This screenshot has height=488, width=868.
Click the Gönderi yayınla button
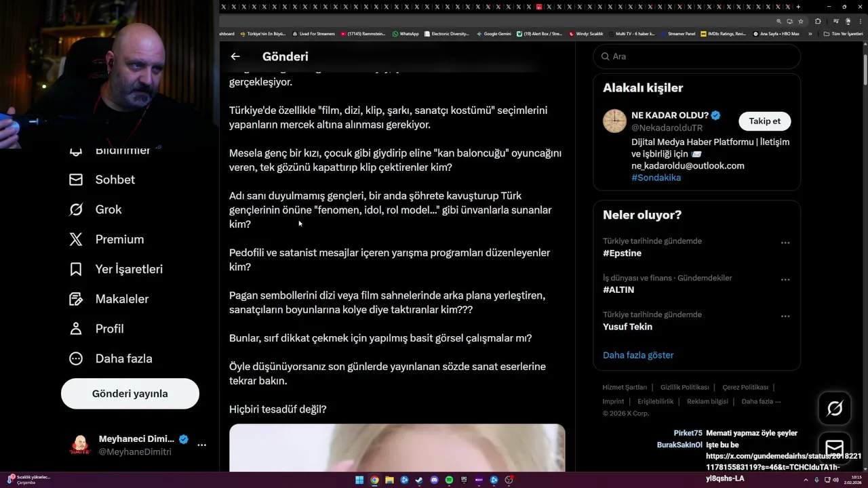[130, 394]
